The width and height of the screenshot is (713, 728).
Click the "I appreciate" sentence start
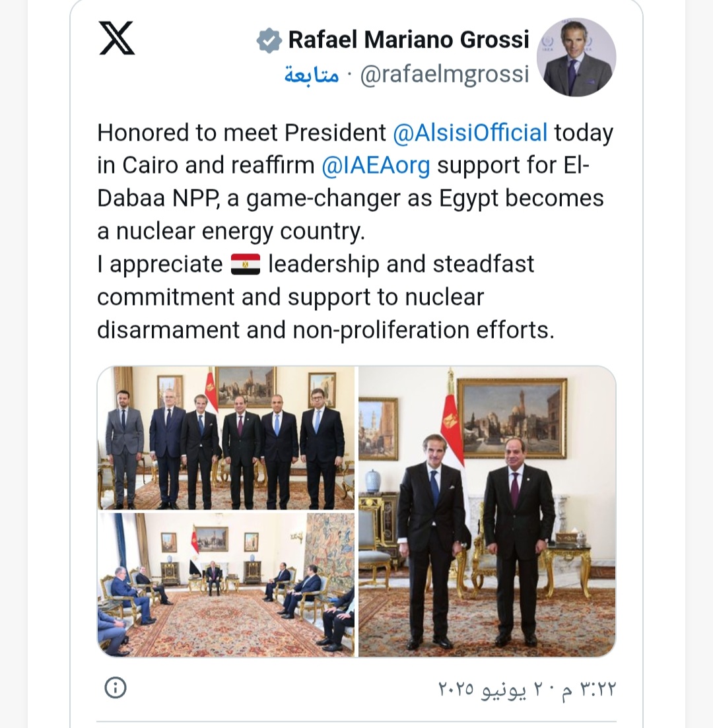(160, 265)
